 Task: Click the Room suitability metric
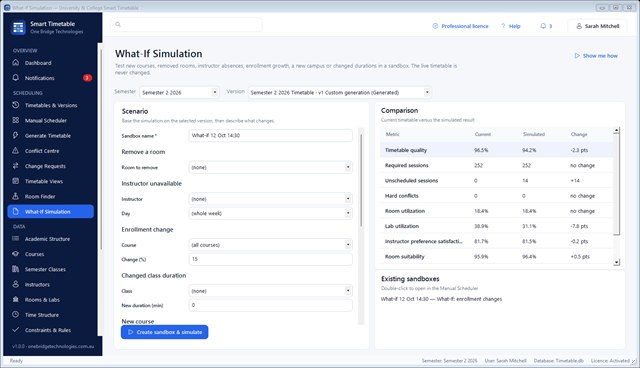click(x=404, y=257)
